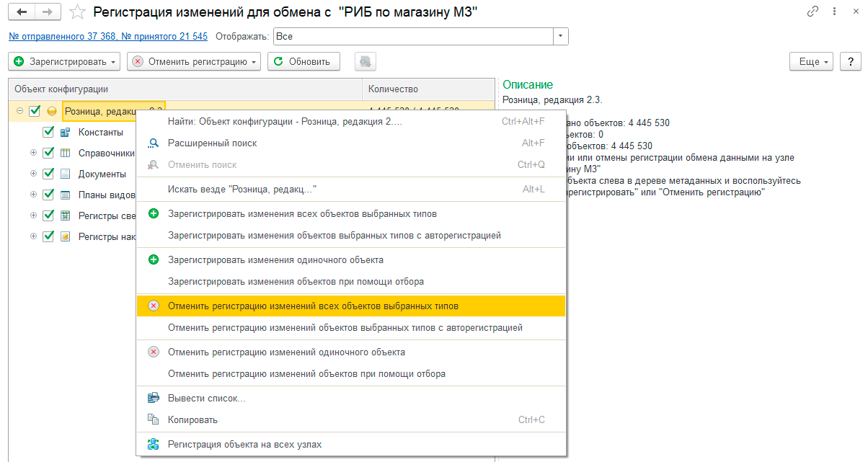Choose Отменить регистрацию изменений одиночного объекта
This screenshot has width=868, height=462.
pyautogui.click(x=350, y=352)
